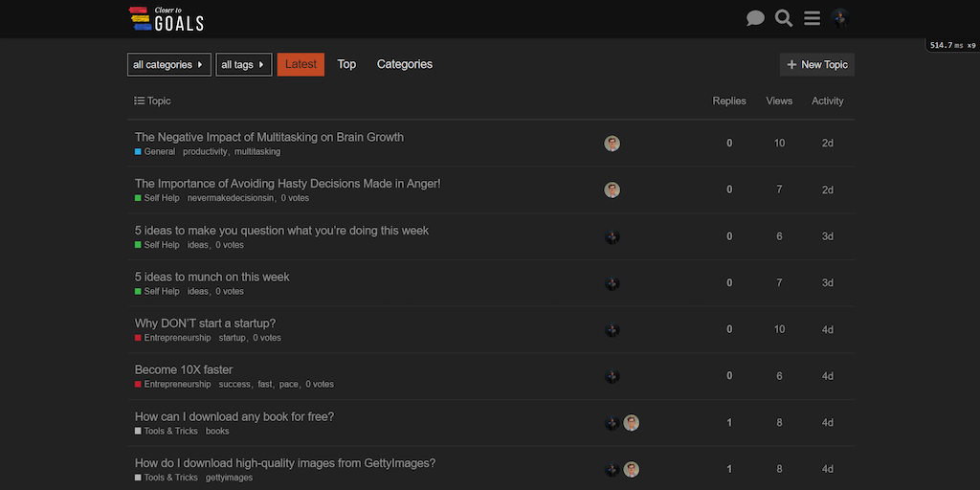Switch to the Categories tab
The height and width of the screenshot is (490, 980).
(404, 64)
